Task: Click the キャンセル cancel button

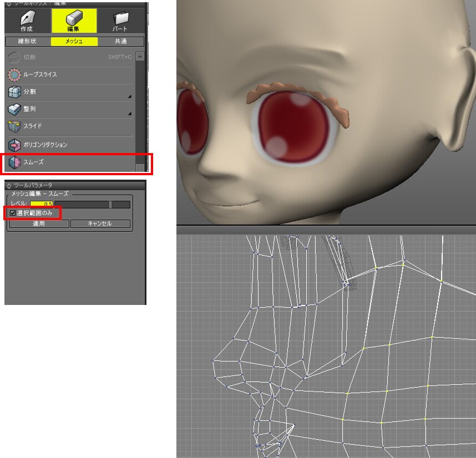Action: click(x=100, y=224)
